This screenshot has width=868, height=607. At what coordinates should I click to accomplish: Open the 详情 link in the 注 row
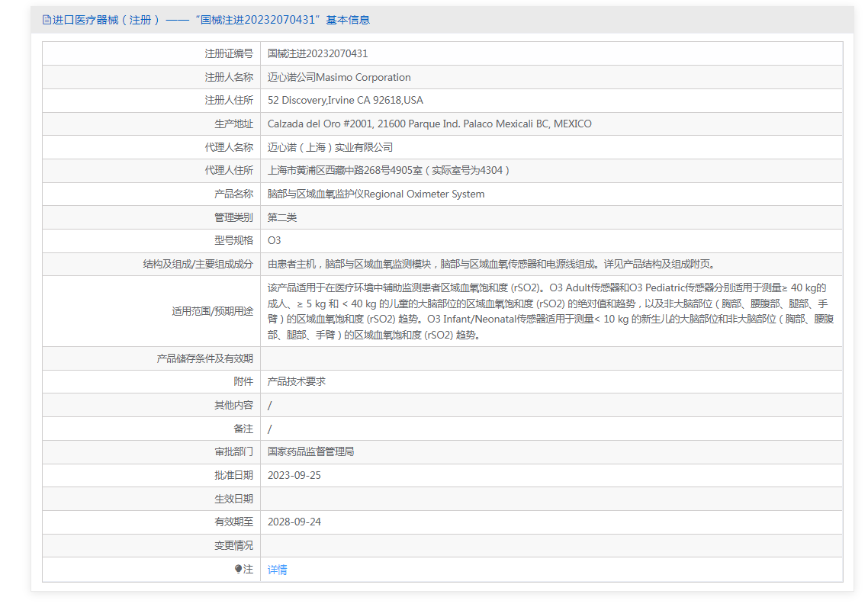tap(278, 570)
